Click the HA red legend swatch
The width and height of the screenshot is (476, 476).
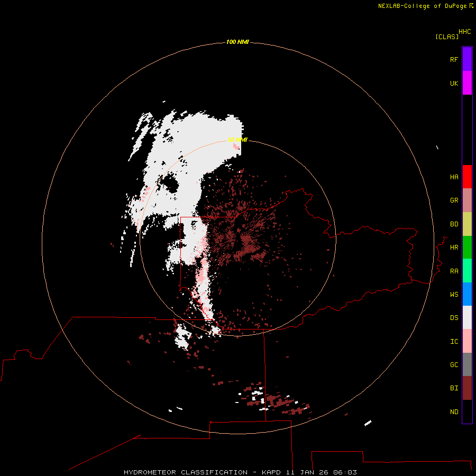tap(467, 177)
